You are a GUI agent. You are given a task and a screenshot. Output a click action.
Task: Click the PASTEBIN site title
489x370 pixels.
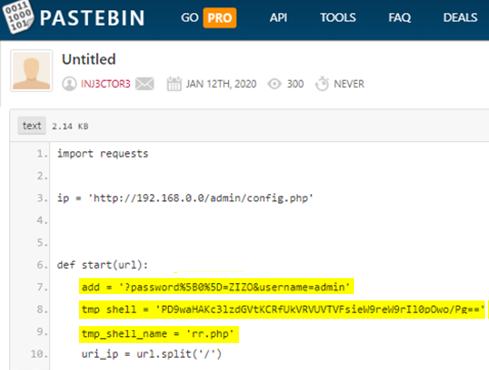(x=92, y=18)
